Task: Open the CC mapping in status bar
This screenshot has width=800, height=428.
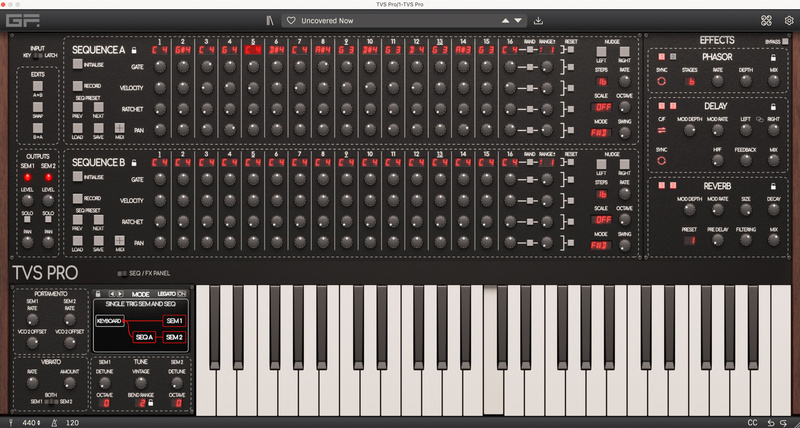Action: (752, 422)
